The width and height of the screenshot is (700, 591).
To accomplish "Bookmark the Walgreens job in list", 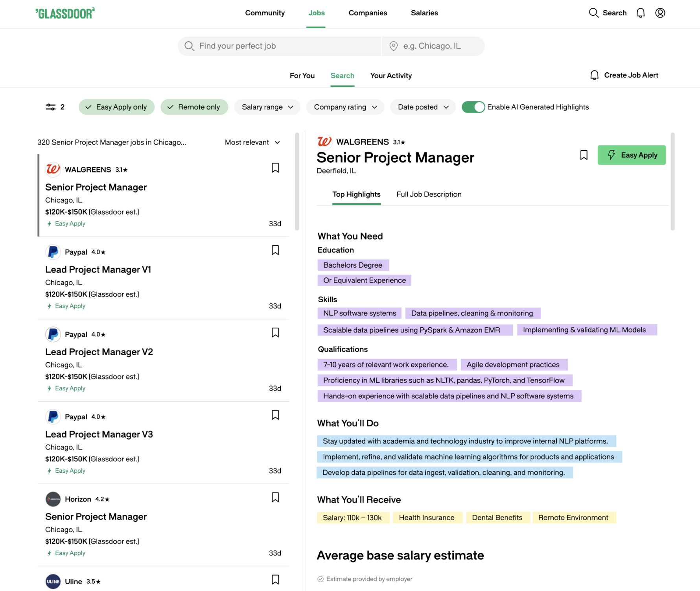I will [x=275, y=168].
